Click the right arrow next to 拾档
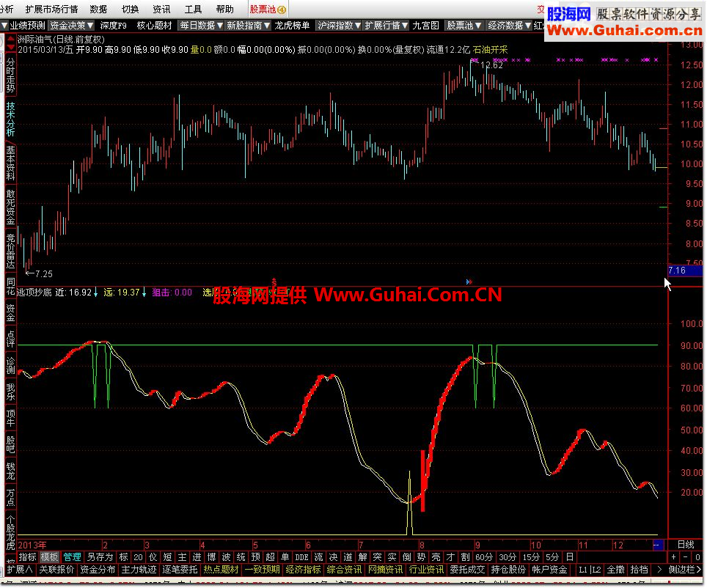 pyautogui.click(x=659, y=570)
